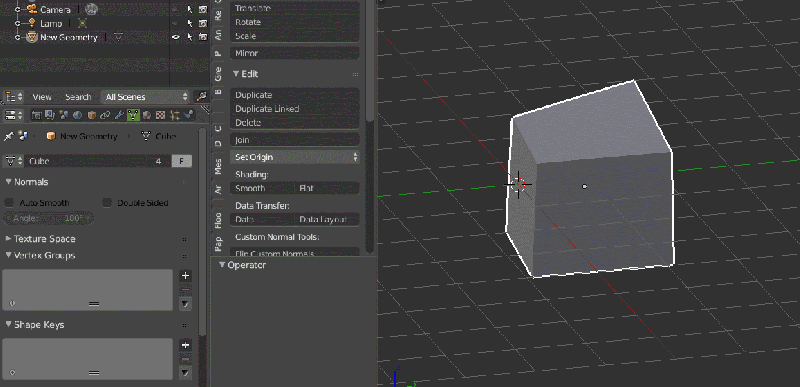Open the Modifiers wrench tab icon

(119, 115)
